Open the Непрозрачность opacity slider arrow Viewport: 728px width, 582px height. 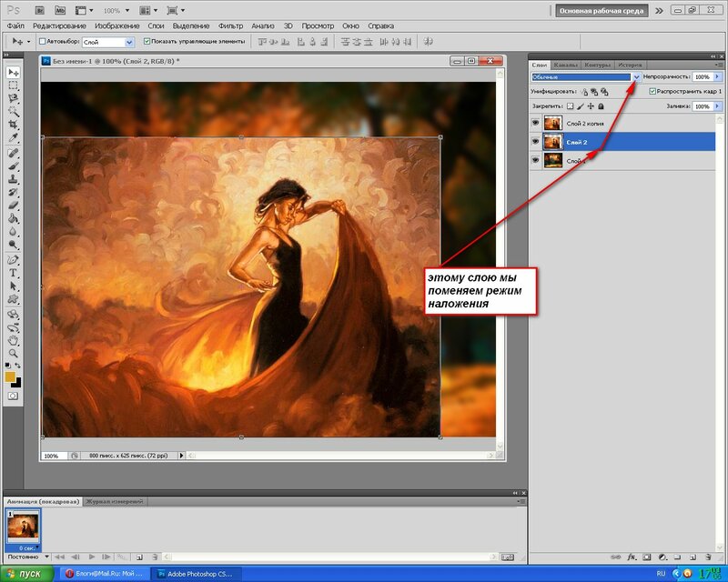(717, 76)
